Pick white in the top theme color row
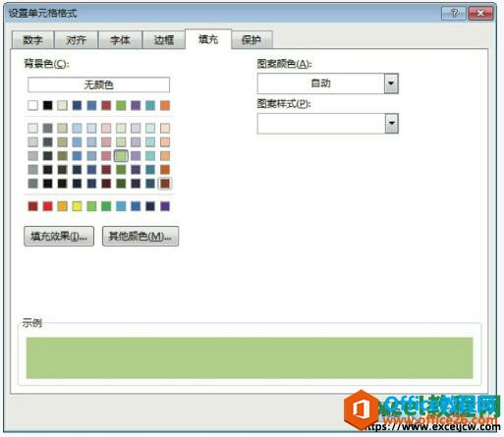This screenshot has height=437, width=504. (32, 105)
